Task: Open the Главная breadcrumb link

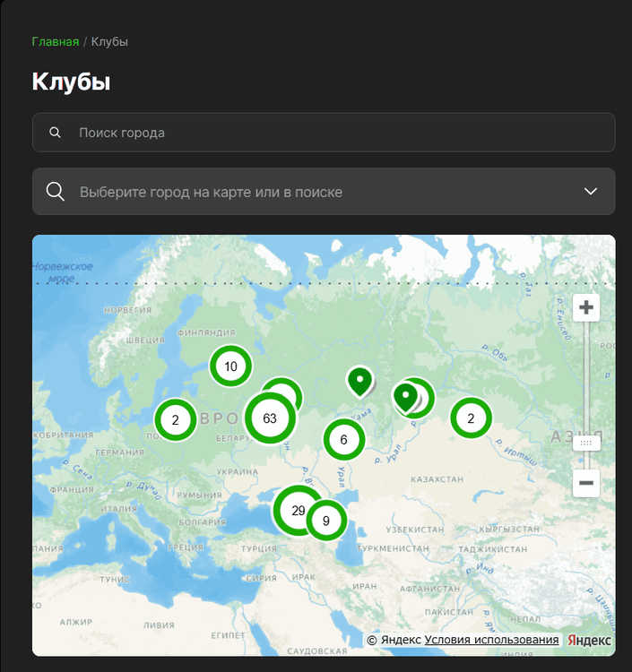Action: coord(56,41)
